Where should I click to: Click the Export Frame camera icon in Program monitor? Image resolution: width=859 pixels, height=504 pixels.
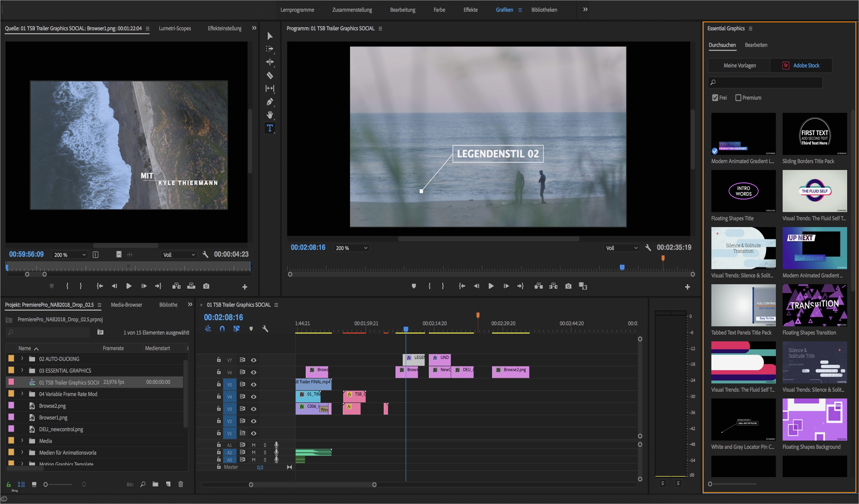[568, 286]
